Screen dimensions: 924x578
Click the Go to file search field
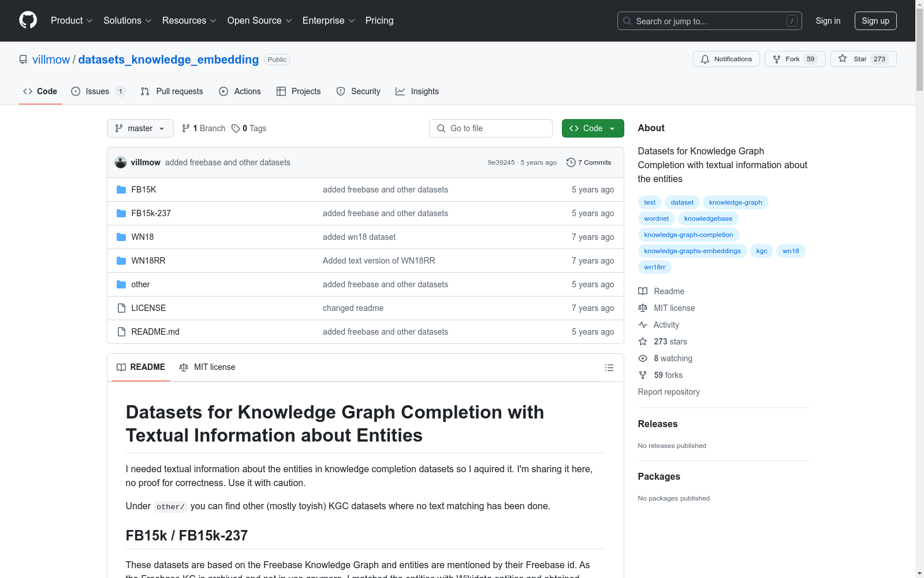point(491,128)
